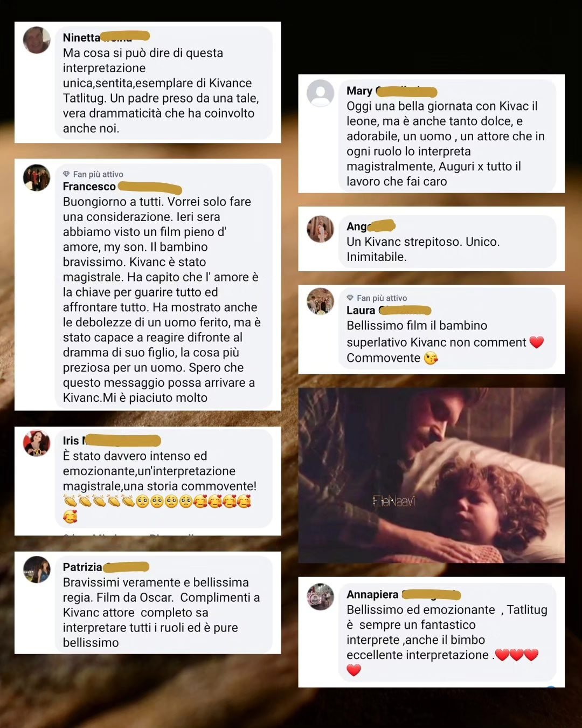Click Laura's profile avatar
The height and width of the screenshot is (728, 582).
(320, 301)
